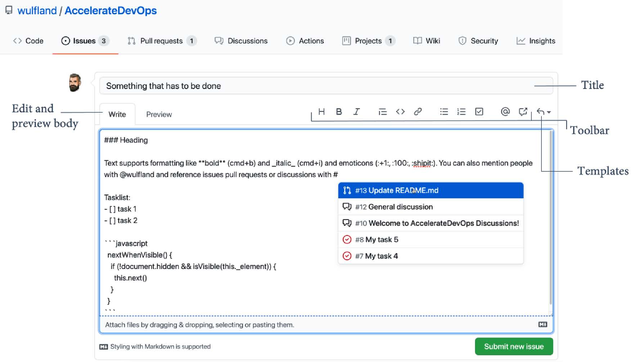Click the Markdown icon in the attach bar
The width and height of the screenshot is (644, 362).
543,325
